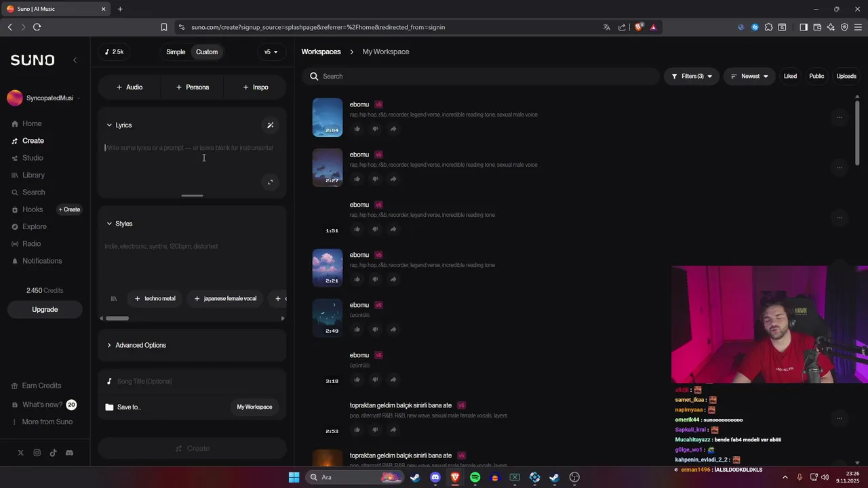Dislike the first ebomu track 2:04
The image size is (868, 488).
375,129
